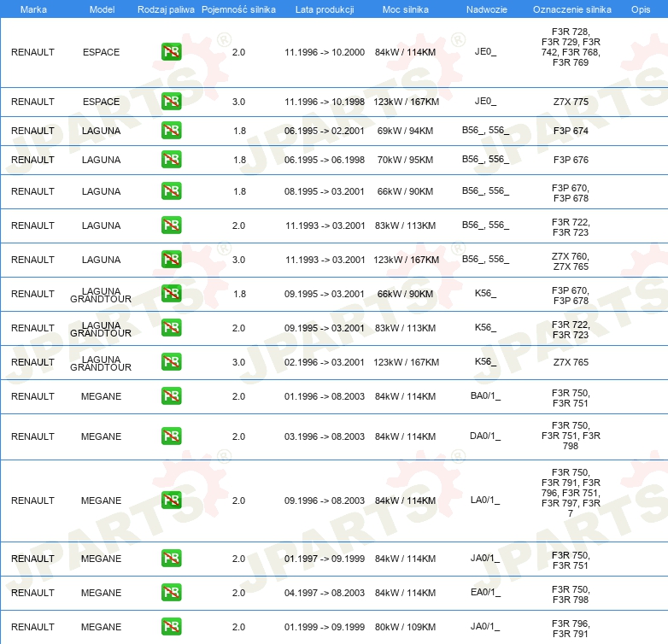The width and height of the screenshot is (668, 644).
Task: Click the Moc silnika column header
Action: point(406,9)
